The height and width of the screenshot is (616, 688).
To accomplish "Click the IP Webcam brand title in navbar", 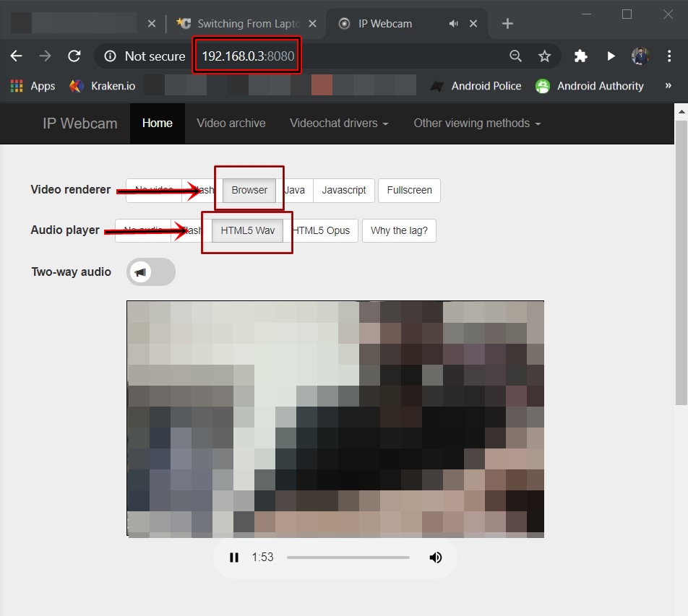I will coord(79,123).
